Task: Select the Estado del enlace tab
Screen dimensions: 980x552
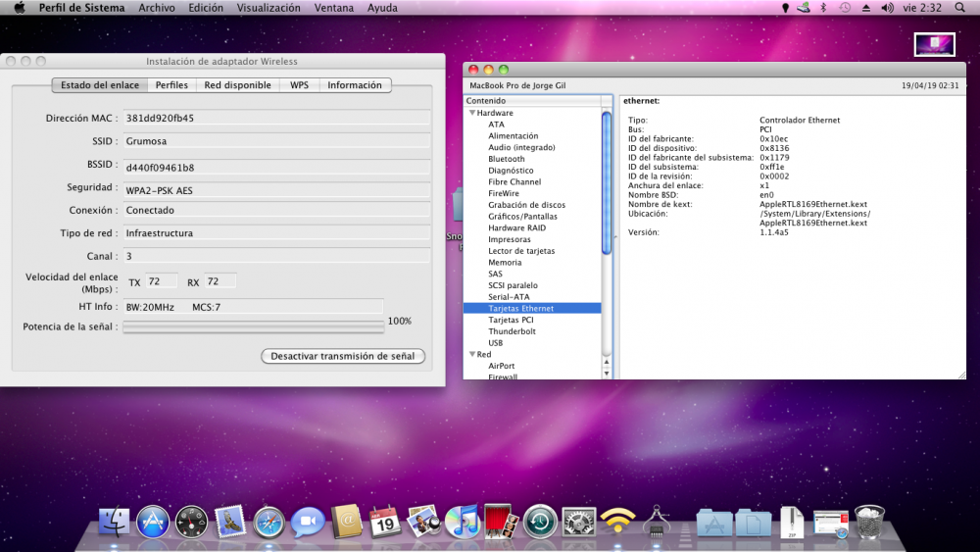Action: click(x=100, y=85)
